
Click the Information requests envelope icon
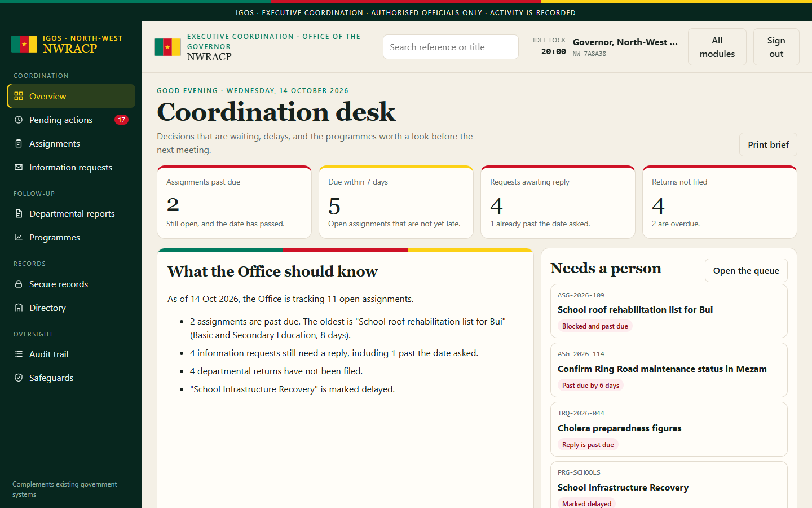pyautogui.click(x=19, y=167)
